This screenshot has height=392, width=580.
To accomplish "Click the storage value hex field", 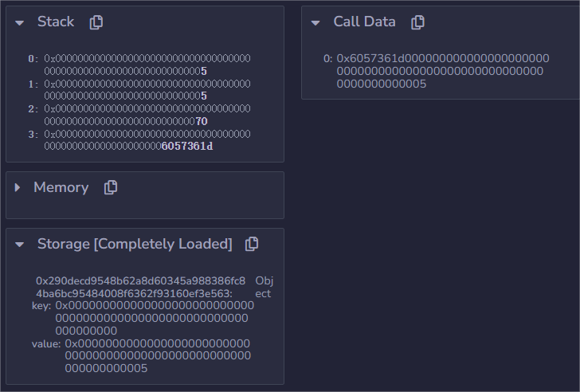I will click(x=157, y=356).
